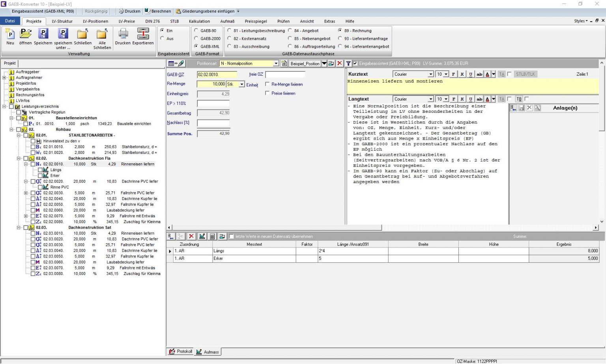Screen dimensions: 606x364
Task: Click Gliederungsebene einfügen button
Action: 205,11
